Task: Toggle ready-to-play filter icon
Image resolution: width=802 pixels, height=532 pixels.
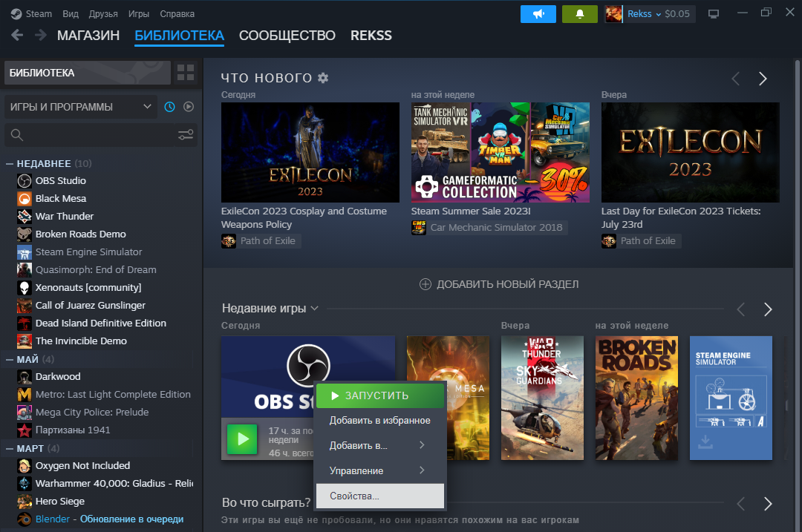Action: pyautogui.click(x=189, y=107)
